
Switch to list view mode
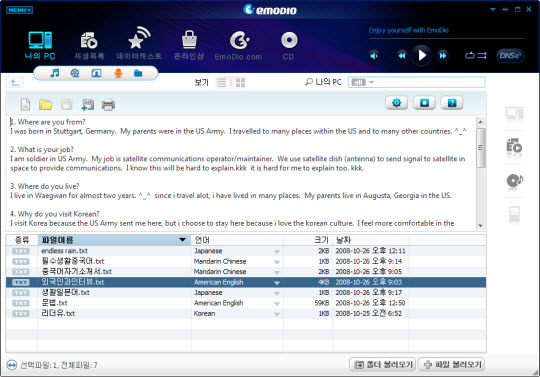point(221,83)
